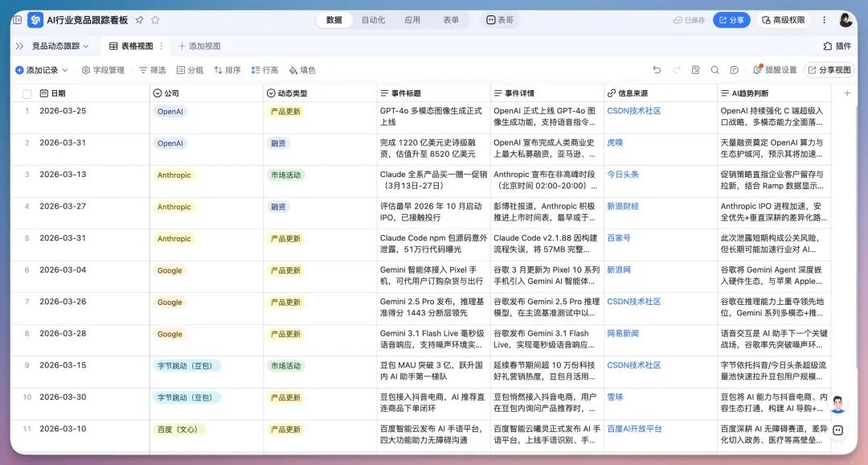Viewport: 868px width, 465px height.
Task: Click the user avatar in the top-right corner
Action: (x=848, y=19)
